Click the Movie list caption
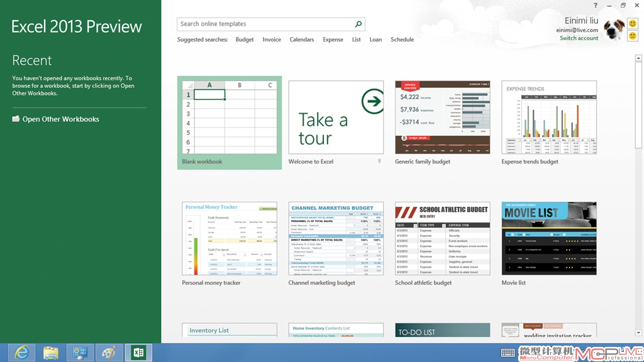644x362 pixels. pyautogui.click(x=513, y=283)
